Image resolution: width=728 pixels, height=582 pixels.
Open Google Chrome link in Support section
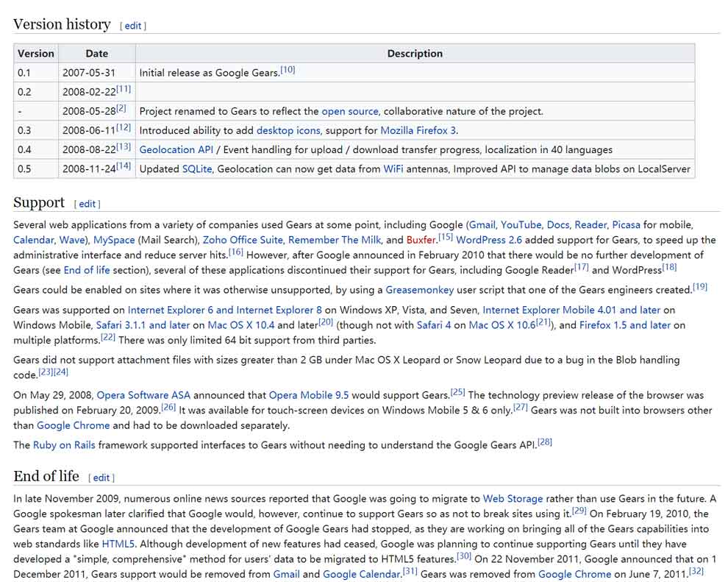pos(74,425)
